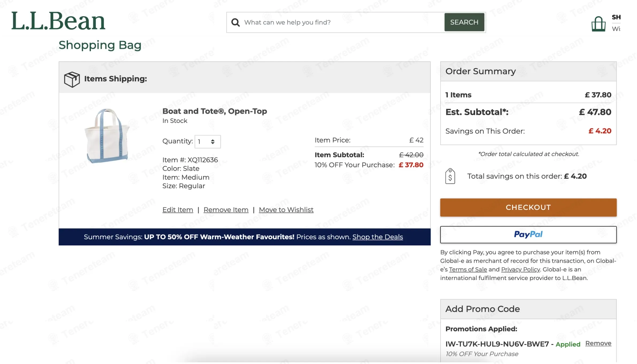Click Move to Wishlist link
This screenshot has height=364, width=637.
[286, 210]
